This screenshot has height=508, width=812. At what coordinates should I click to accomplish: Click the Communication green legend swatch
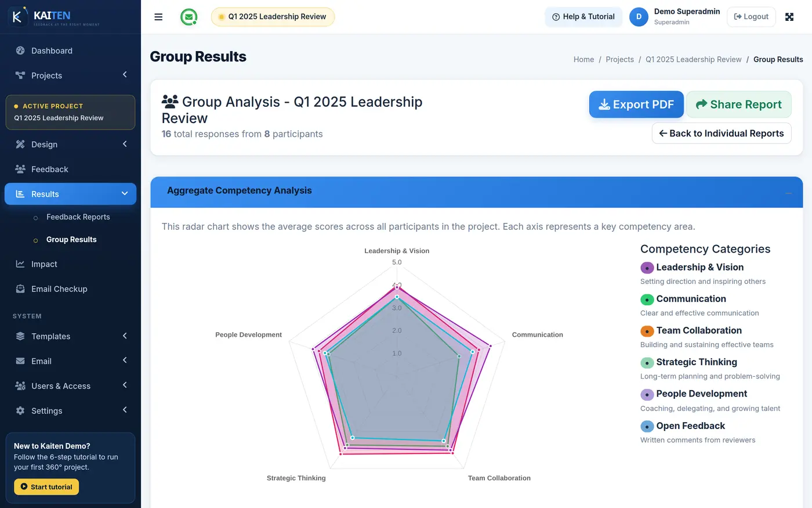tap(647, 300)
